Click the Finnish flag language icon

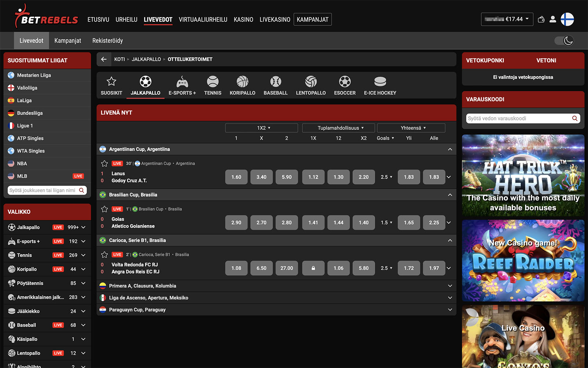pyautogui.click(x=567, y=20)
